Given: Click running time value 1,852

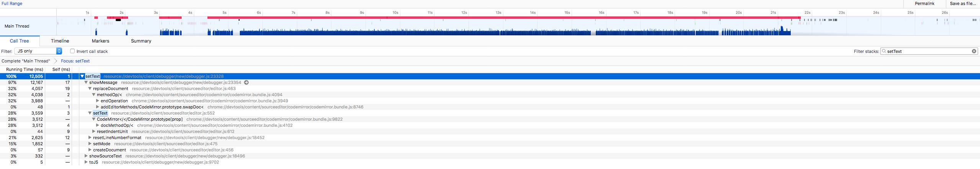Looking at the screenshot, I should pyautogui.click(x=38, y=144).
